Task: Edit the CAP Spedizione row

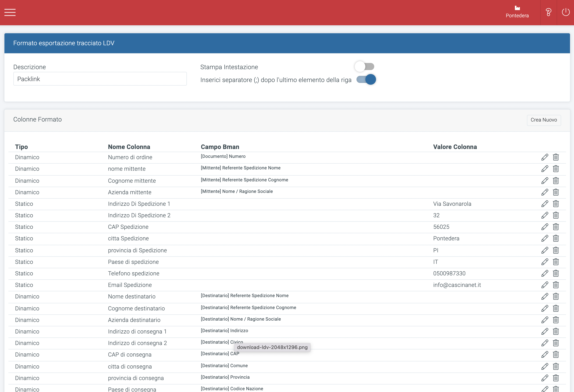Action: (545, 227)
